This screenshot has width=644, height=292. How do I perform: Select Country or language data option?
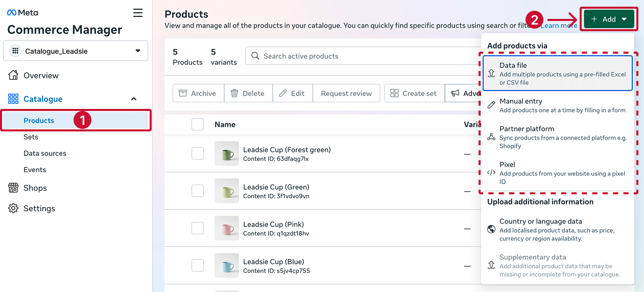(x=557, y=230)
